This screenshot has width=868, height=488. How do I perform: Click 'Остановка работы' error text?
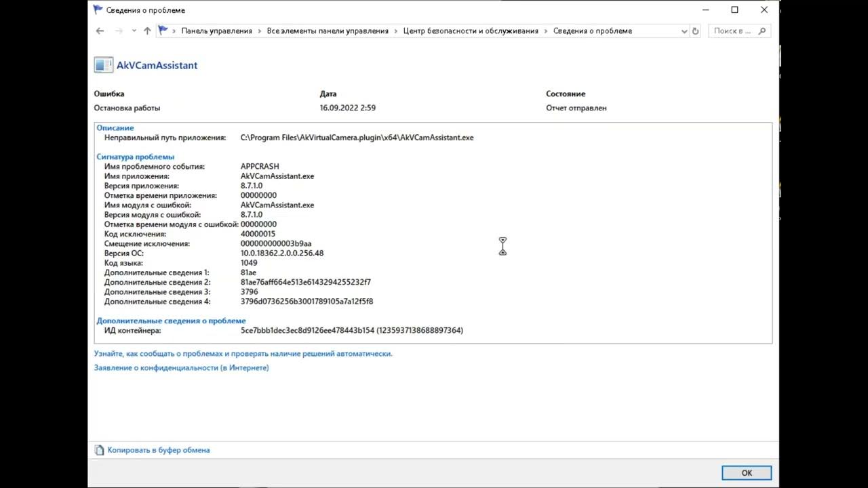click(x=127, y=108)
